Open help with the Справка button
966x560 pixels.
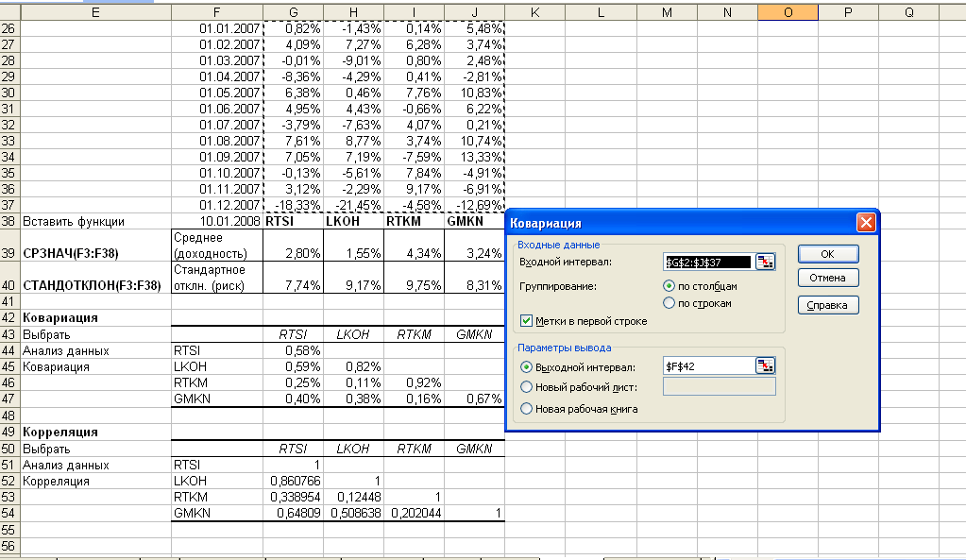[x=828, y=304]
